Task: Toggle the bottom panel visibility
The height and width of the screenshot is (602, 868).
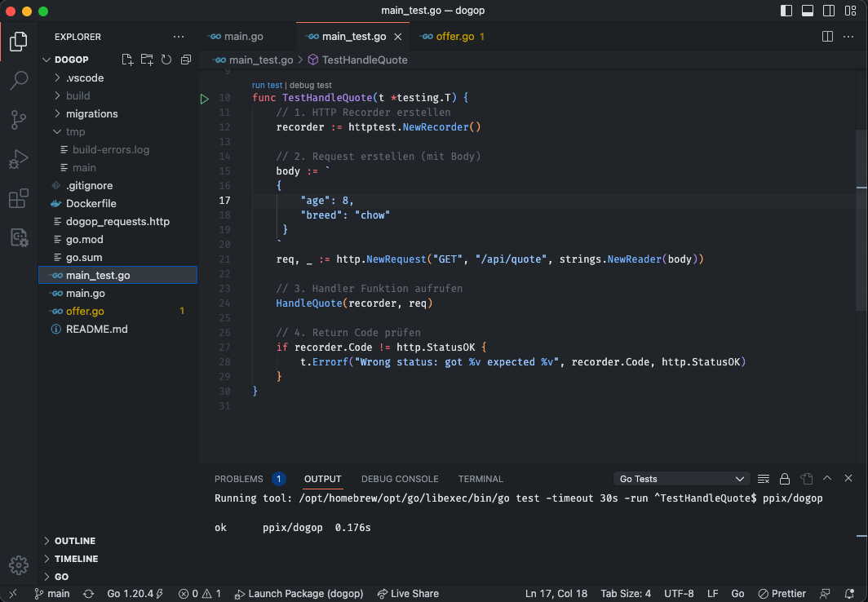Action: [x=808, y=11]
